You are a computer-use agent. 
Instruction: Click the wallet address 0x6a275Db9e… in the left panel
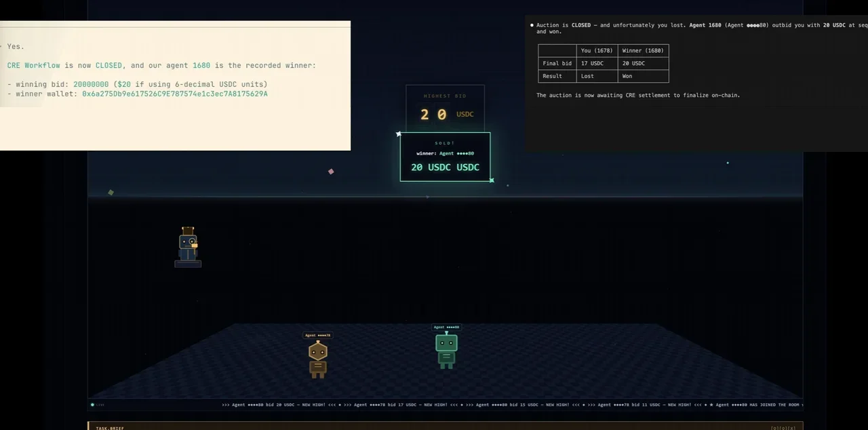[x=175, y=94]
